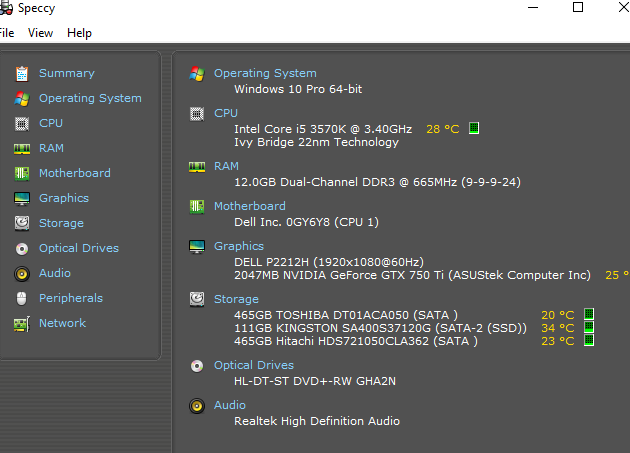
Task: Click the Audio speaker icon in summary panel
Action: (197, 406)
